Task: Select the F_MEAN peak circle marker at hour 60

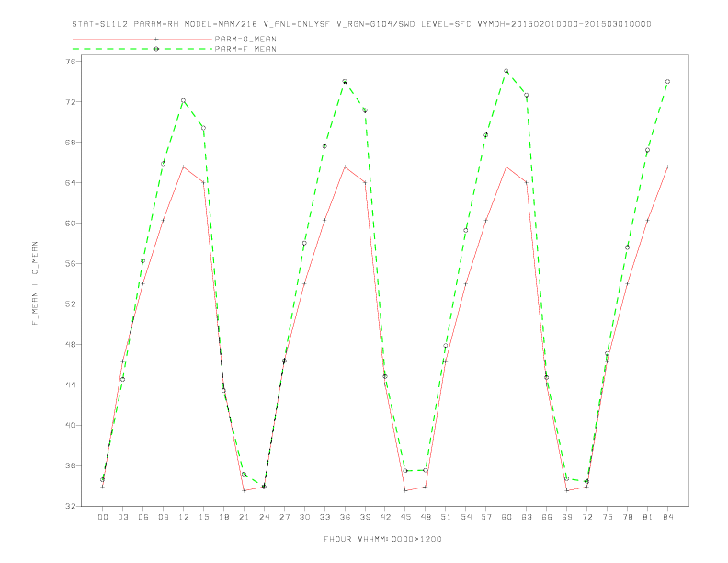Action: 506,71
